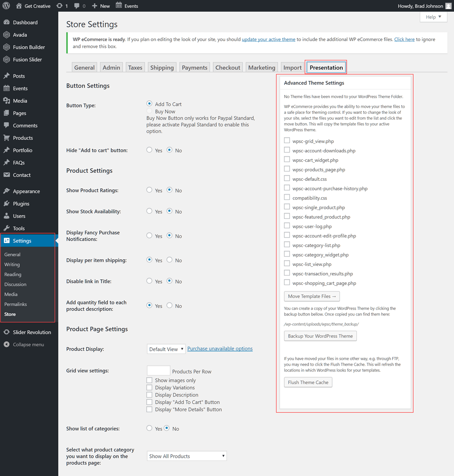
Task: Check the wpsc-default.css file checkbox
Action: pos(287,178)
